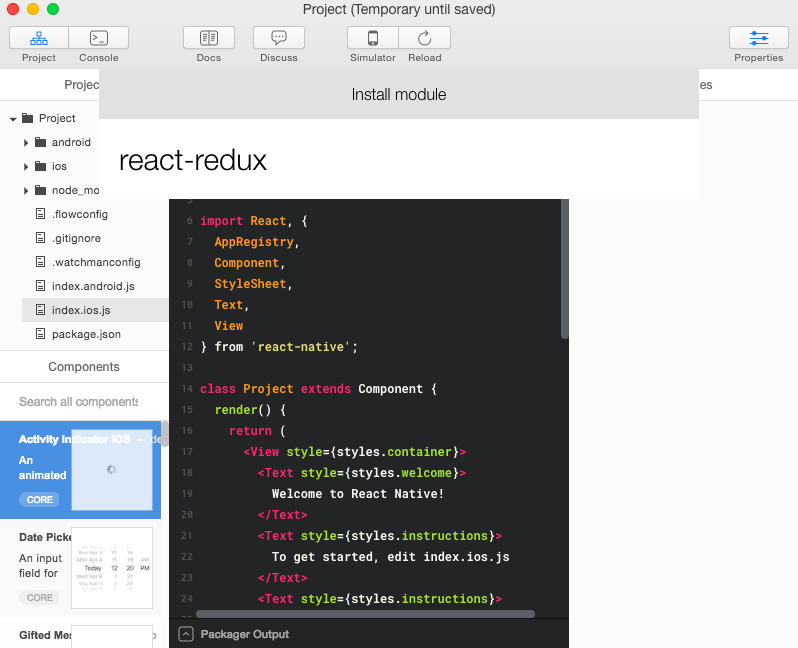Viewport: 798px width, 648px height.
Task: Click the Install module header
Action: coord(399,94)
